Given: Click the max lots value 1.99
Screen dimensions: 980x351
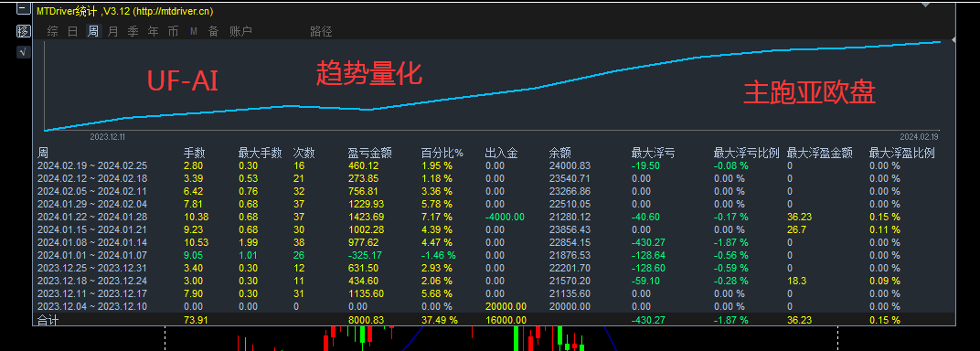Looking at the screenshot, I should [248, 242].
